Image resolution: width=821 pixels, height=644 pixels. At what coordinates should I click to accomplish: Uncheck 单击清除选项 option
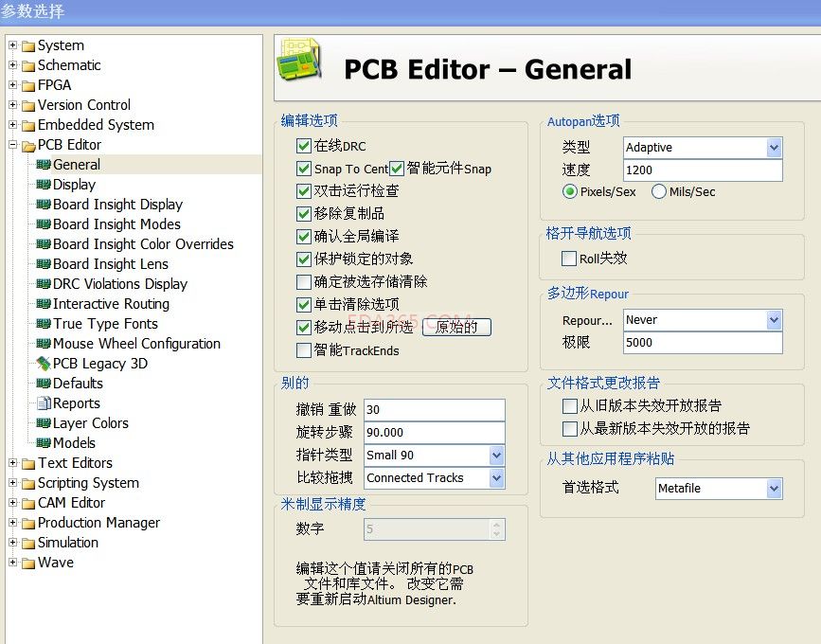[304, 304]
